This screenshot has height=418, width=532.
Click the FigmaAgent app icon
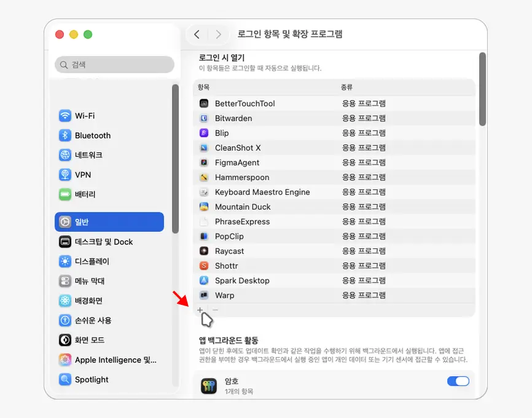[x=204, y=162]
